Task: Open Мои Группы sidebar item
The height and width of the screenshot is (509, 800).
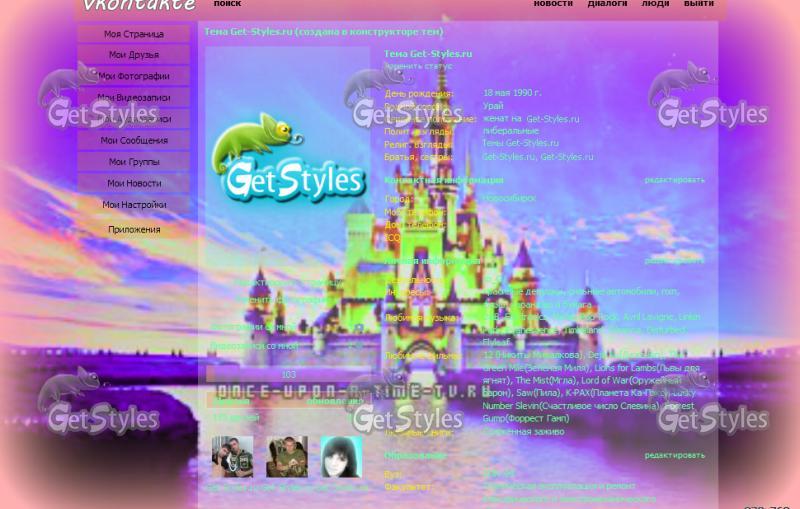Action: 134,162
